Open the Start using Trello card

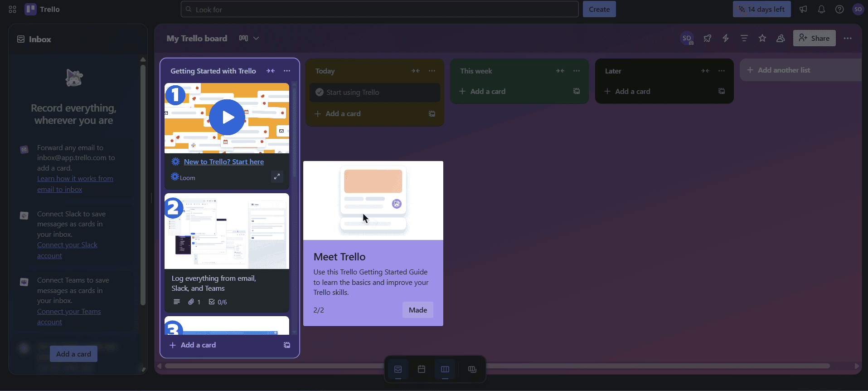click(375, 92)
